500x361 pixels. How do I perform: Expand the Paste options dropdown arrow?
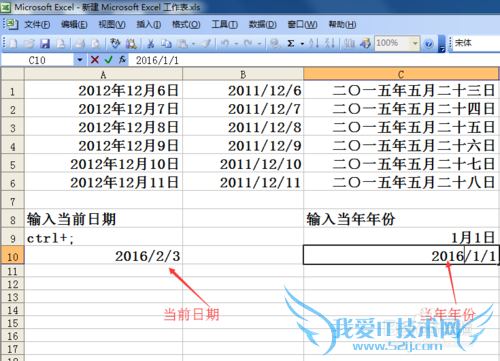pos(193,44)
